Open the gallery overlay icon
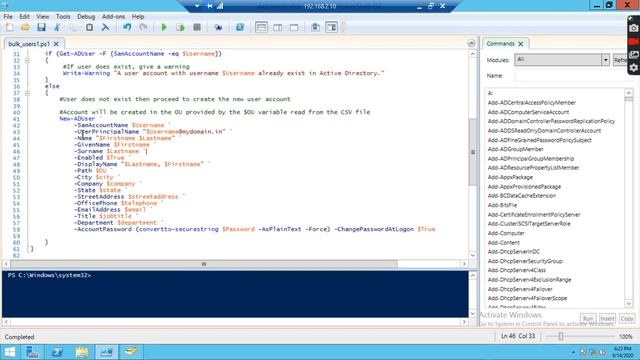 [633, 54]
